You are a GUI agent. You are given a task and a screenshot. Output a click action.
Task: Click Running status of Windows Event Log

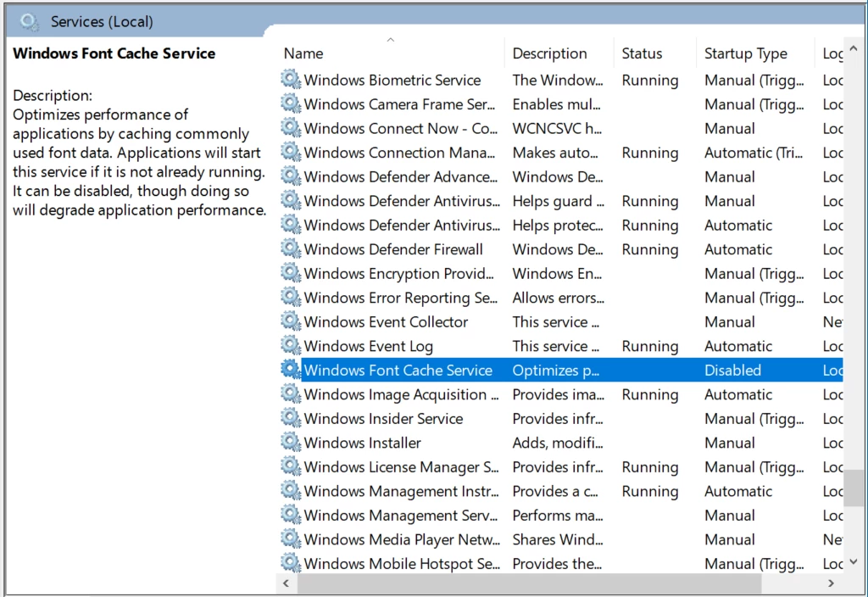click(650, 346)
